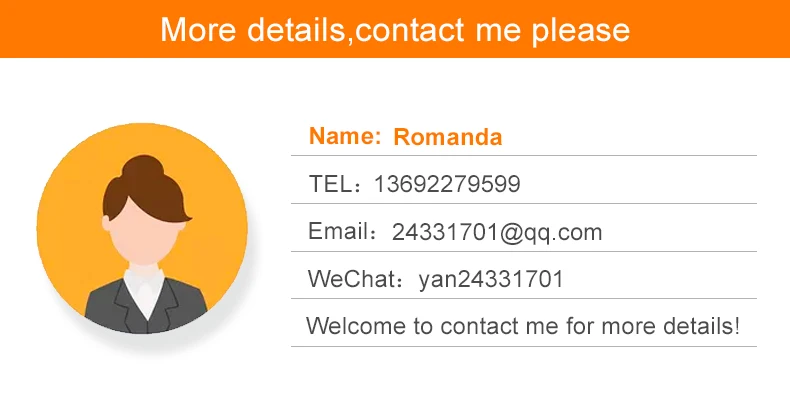
Task: Select the name Romanda
Action: (x=448, y=137)
